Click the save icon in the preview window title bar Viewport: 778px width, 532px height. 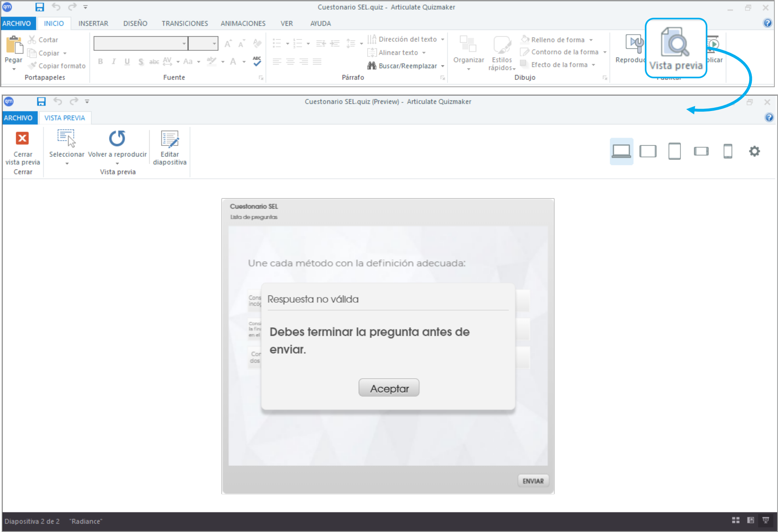[x=41, y=101]
